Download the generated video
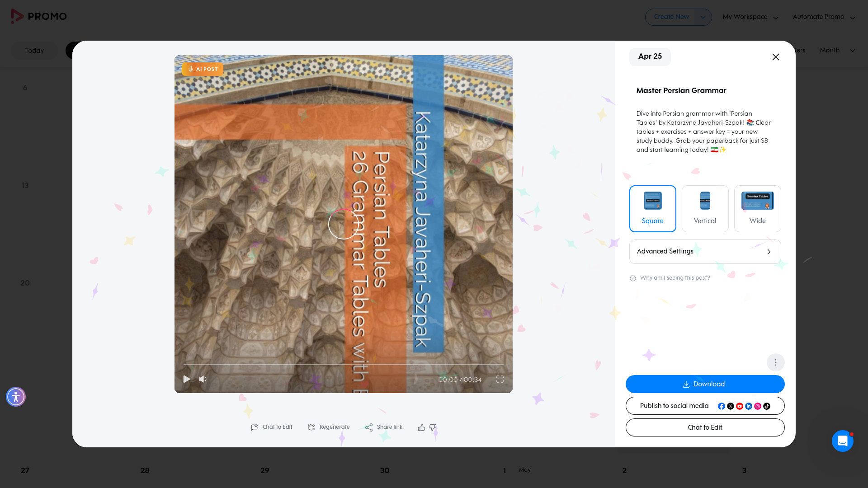This screenshot has height=488, width=868. [x=704, y=384]
